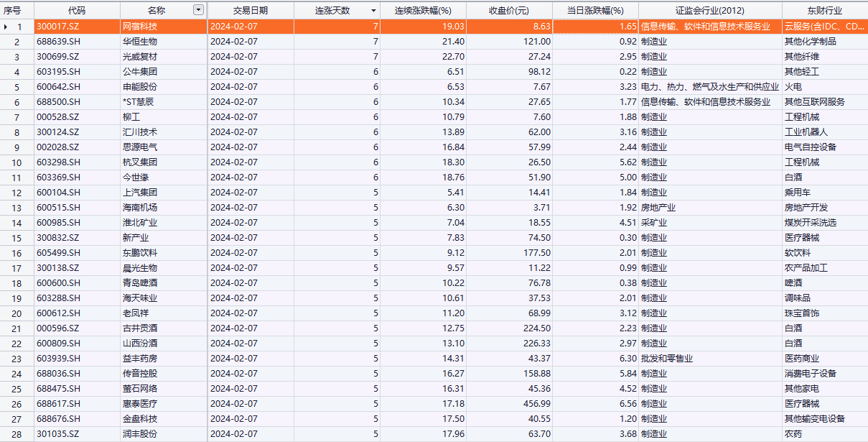Sort by the 代码 column header
This screenshot has width=868, height=442.
click(77, 11)
